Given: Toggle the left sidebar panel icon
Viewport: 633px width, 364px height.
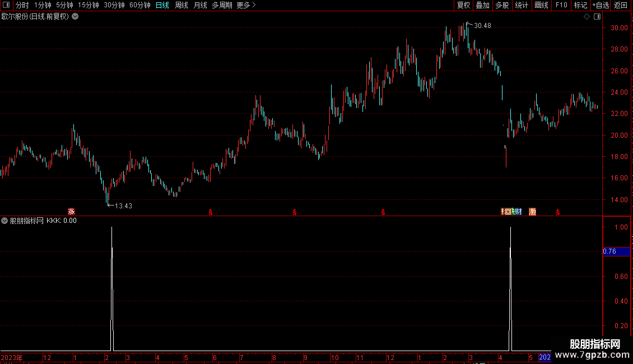Looking at the screenshot, I should (6, 5).
